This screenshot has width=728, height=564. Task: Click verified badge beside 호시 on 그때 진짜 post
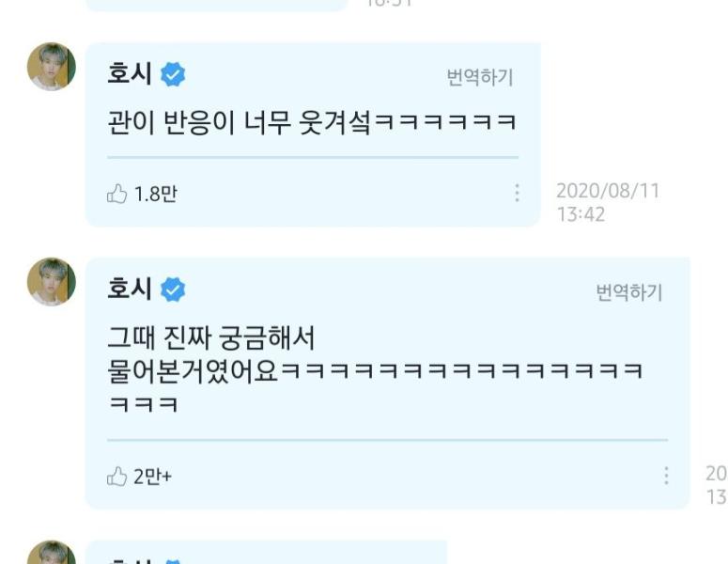click(173, 290)
